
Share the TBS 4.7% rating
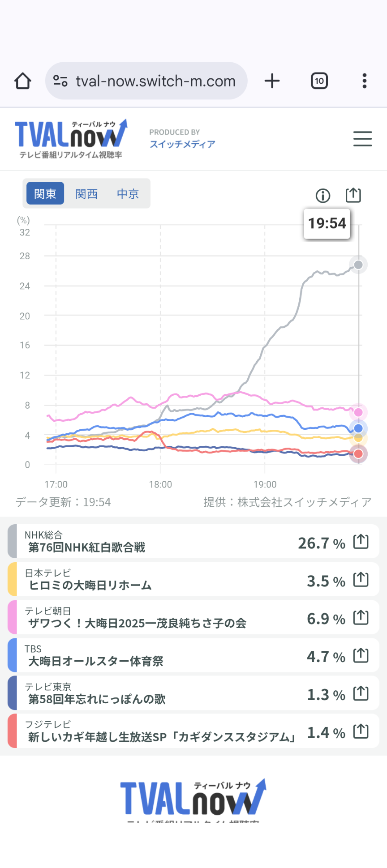[361, 656]
